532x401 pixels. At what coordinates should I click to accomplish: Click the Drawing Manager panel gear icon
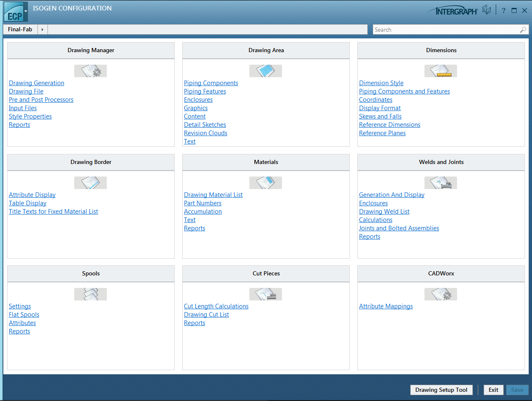click(90, 71)
